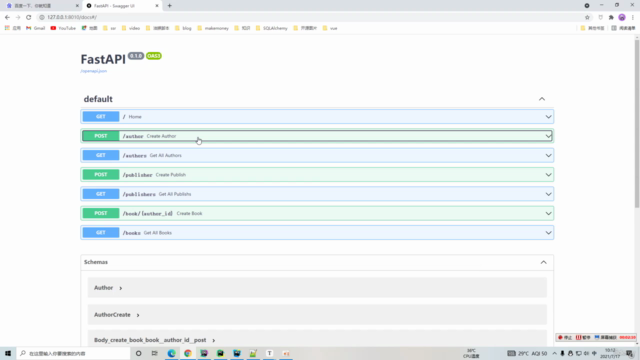The height and width of the screenshot is (360, 640).
Task: Expand the POST /author endpoint arrow
Action: point(548,136)
